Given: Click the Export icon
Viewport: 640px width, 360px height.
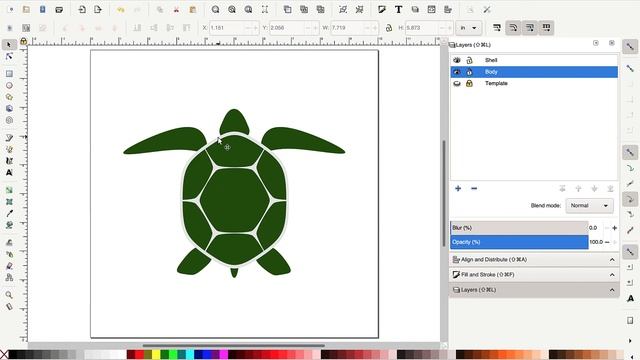Looking at the screenshot, I should pyautogui.click(x=98, y=9).
